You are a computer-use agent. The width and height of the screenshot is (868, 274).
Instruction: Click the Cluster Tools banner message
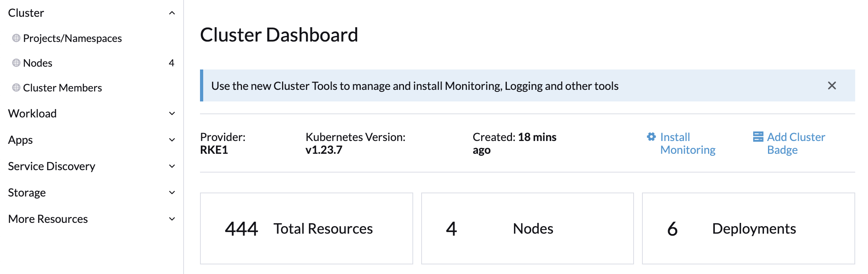click(x=415, y=86)
